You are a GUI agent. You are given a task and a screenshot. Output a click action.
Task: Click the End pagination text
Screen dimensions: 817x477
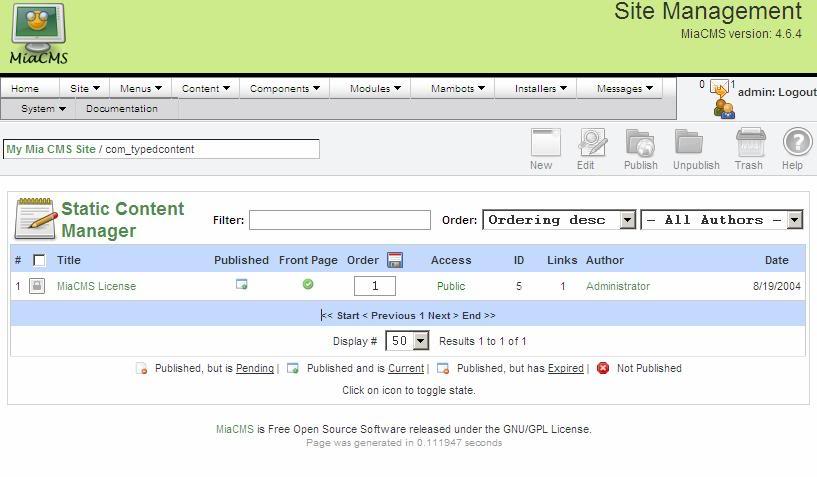(472, 315)
